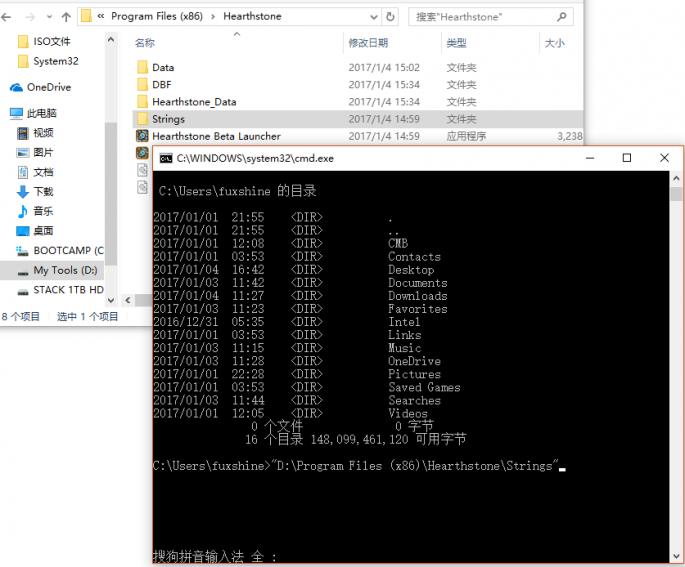The width and height of the screenshot is (685, 567).
Task: Click the 音乐 music note icon
Action: point(23,211)
